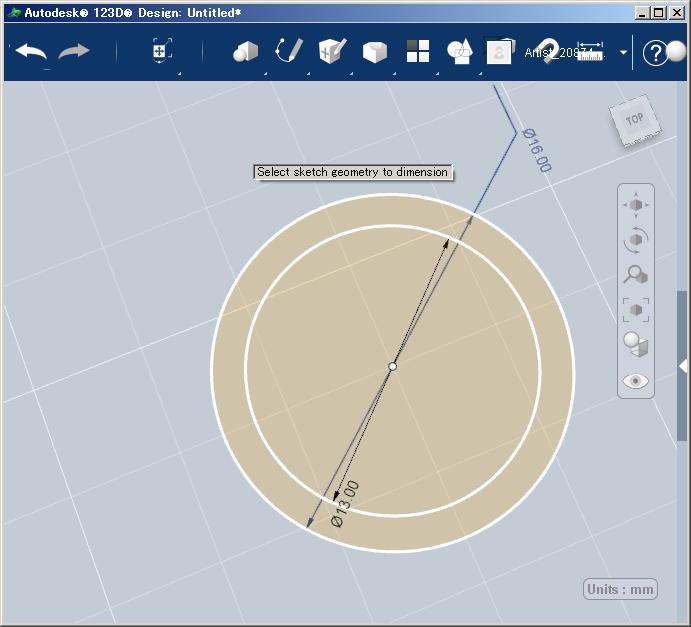
Task: Expand the Primitives submenu arrow
Action: [x=265, y=74]
